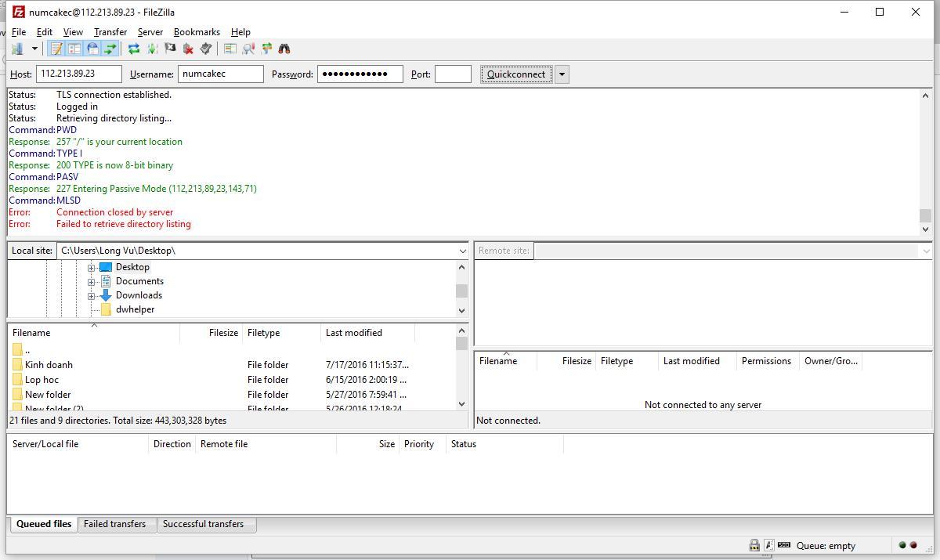
Task: Click the padlock encryption icon in status bar
Action: point(754,545)
